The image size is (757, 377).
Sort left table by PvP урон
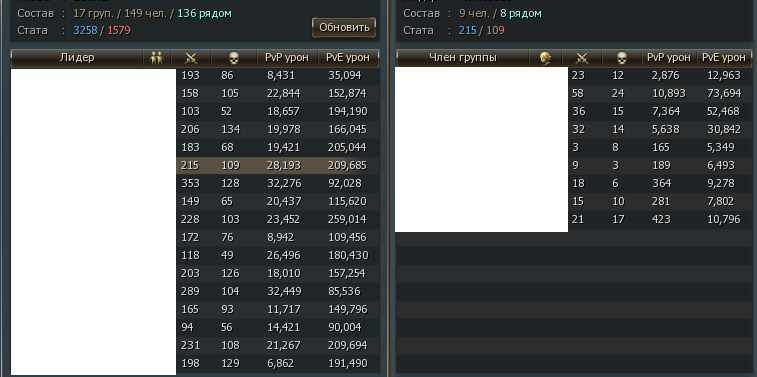click(x=287, y=58)
